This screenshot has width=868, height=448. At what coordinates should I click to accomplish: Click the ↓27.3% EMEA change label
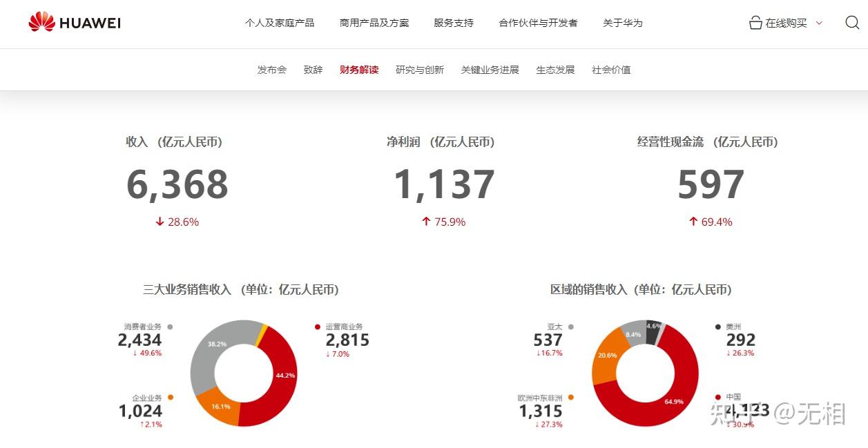point(549,425)
